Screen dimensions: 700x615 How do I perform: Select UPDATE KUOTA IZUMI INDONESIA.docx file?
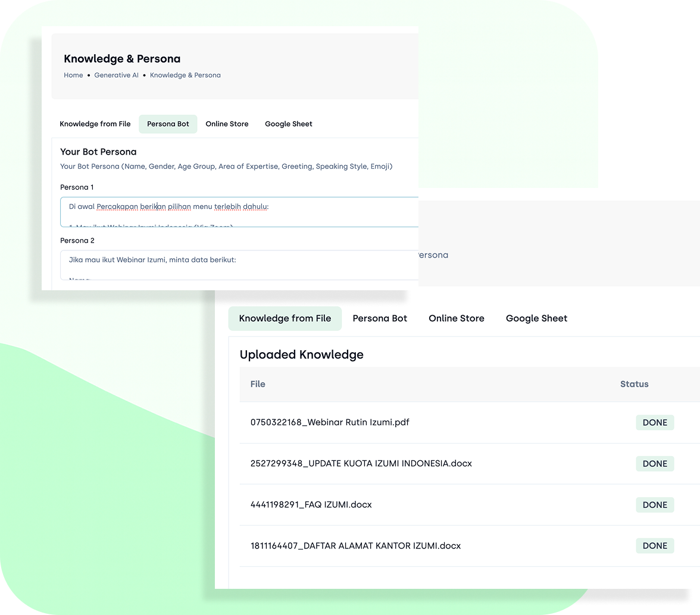point(361,463)
